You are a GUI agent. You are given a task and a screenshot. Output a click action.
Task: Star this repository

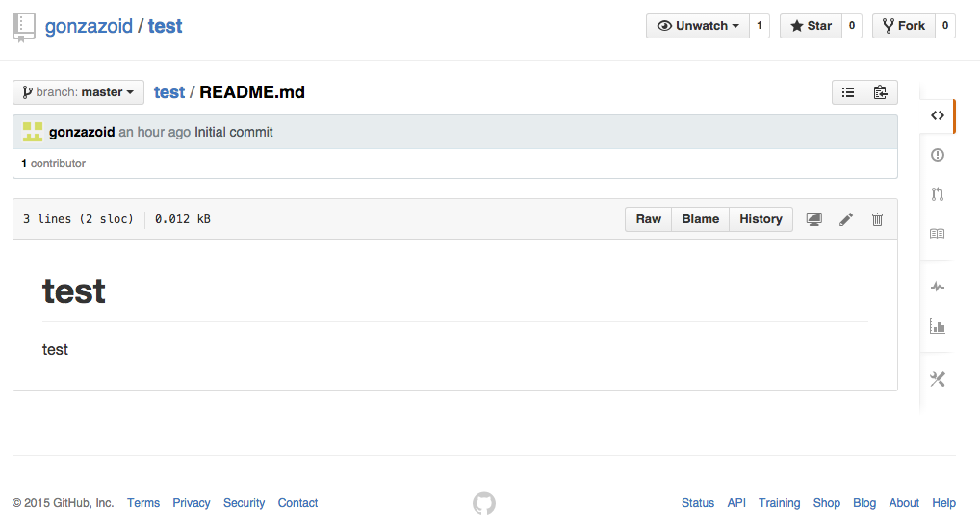811,26
